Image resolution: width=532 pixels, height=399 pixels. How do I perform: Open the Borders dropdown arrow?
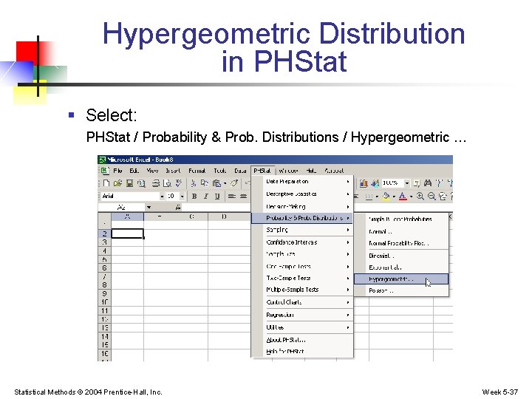click(x=377, y=197)
